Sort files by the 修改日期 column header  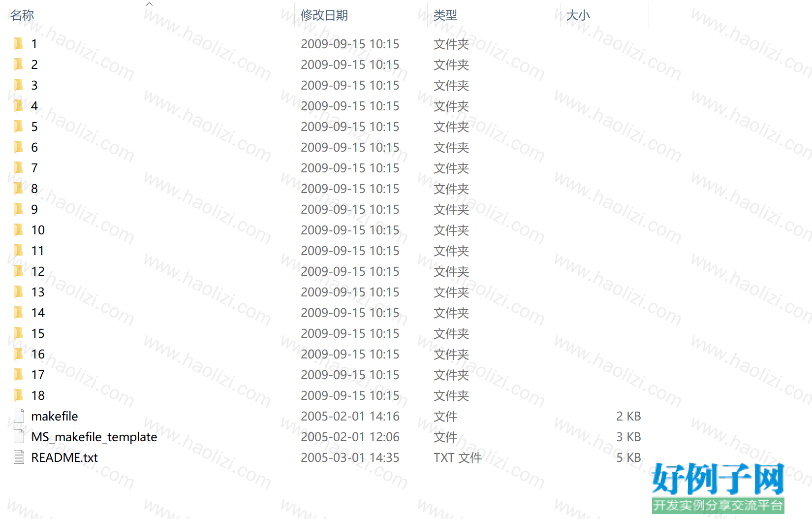point(324,15)
